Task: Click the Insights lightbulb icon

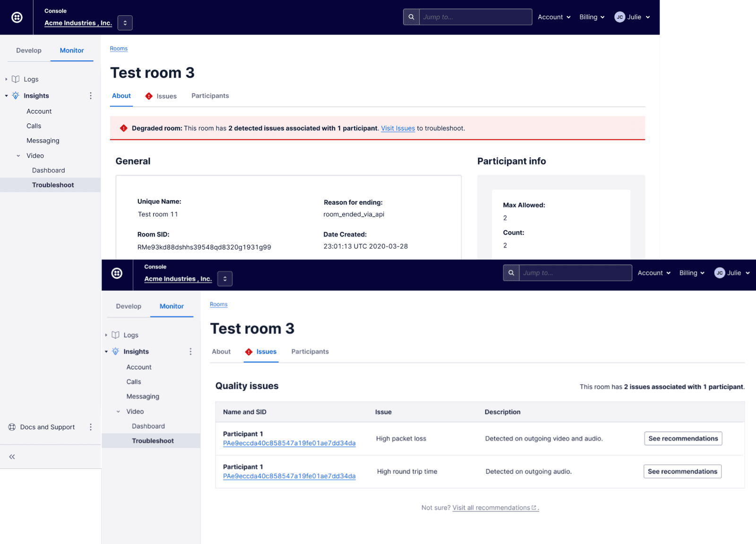Action: (16, 95)
